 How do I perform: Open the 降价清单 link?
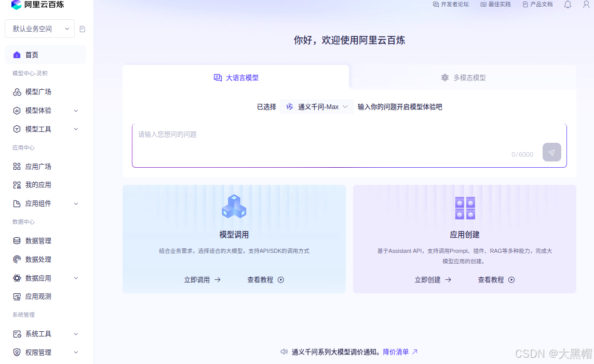tap(400, 352)
